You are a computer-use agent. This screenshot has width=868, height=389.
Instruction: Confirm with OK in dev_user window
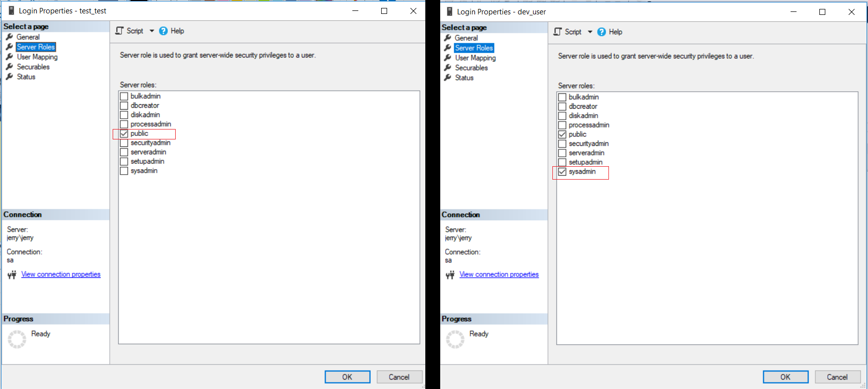click(786, 377)
